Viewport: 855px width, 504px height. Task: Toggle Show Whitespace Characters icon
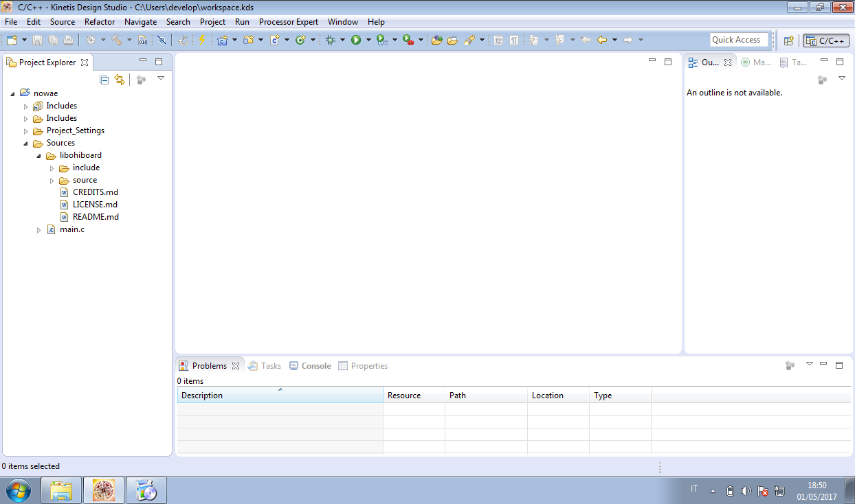point(514,40)
